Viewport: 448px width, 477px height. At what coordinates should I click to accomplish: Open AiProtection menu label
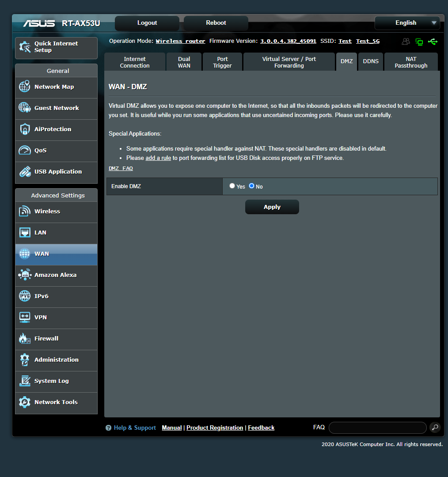(x=53, y=129)
